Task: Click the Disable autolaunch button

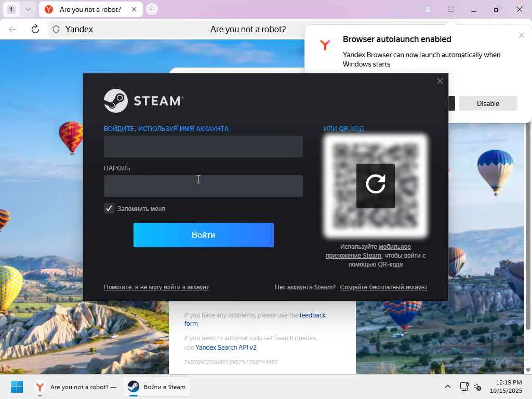Action: click(x=488, y=103)
